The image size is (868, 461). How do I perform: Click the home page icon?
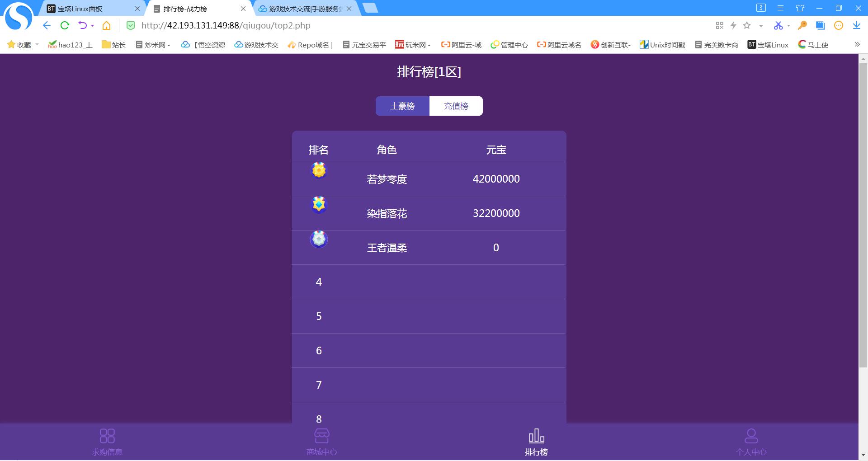coord(106,26)
